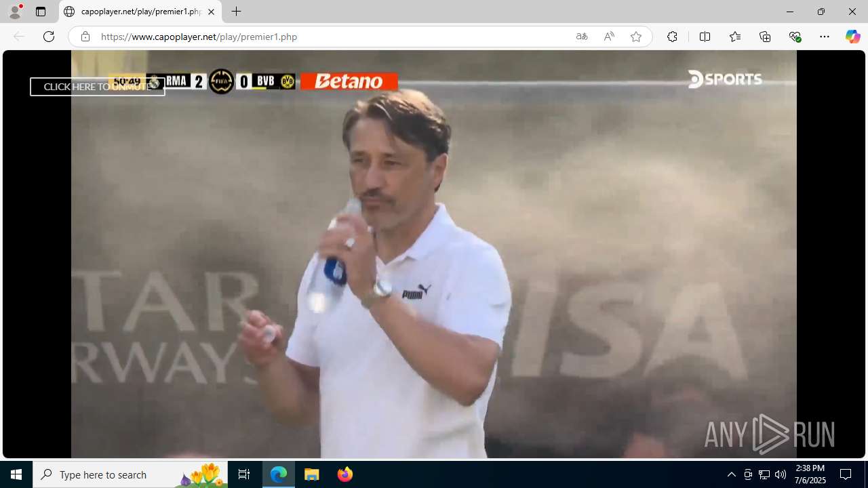Image resolution: width=868 pixels, height=488 pixels.
Task: Open the network status tray icon
Action: tap(764, 474)
